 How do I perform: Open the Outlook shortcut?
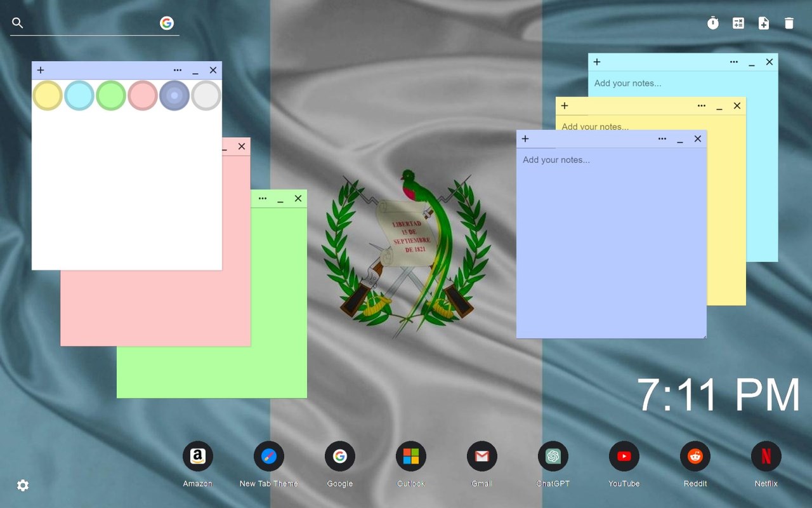click(411, 457)
